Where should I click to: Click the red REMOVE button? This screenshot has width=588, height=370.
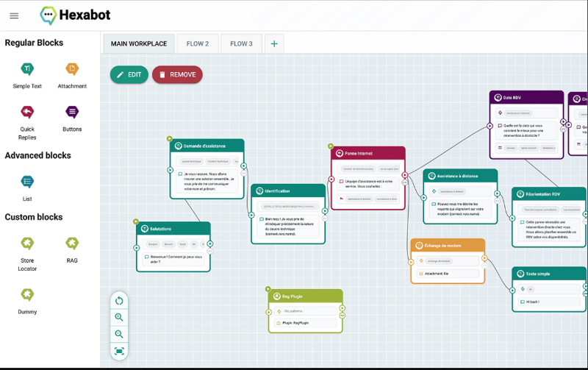(177, 75)
